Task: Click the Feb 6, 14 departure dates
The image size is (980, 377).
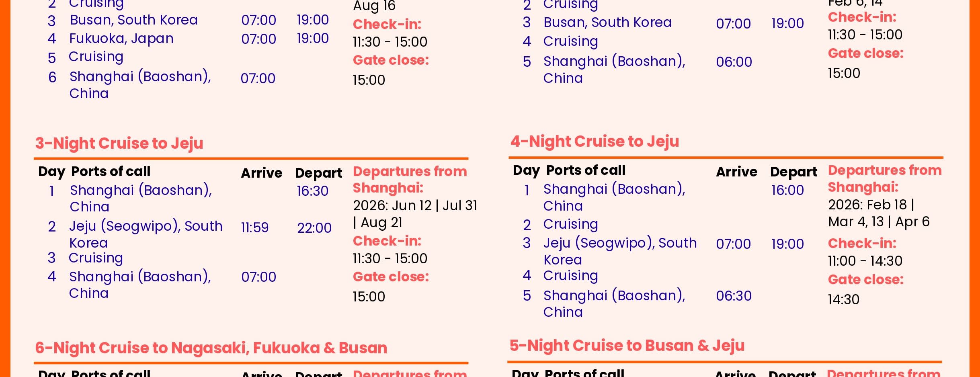Action: coord(855,3)
